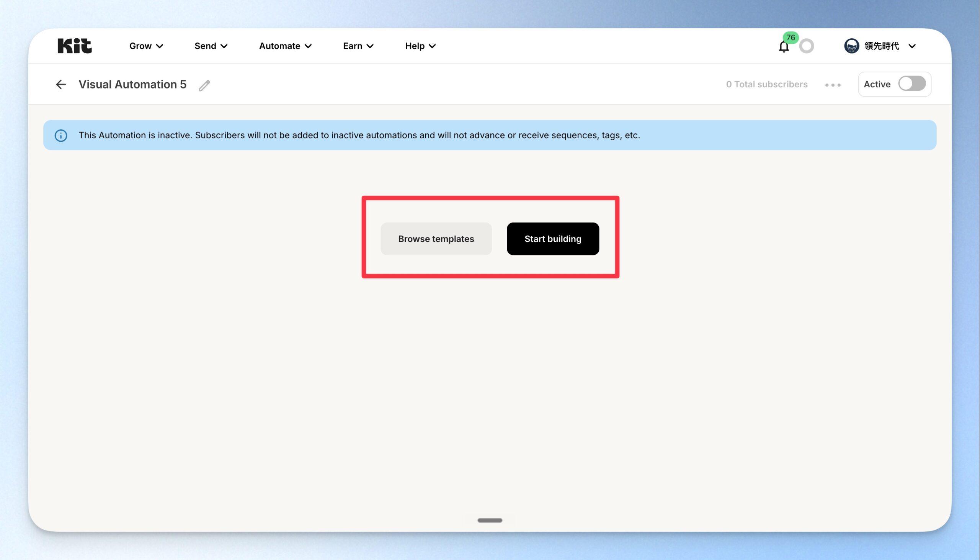The image size is (980, 560).
Task: Click the Kit logo
Action: click(75, 46)
